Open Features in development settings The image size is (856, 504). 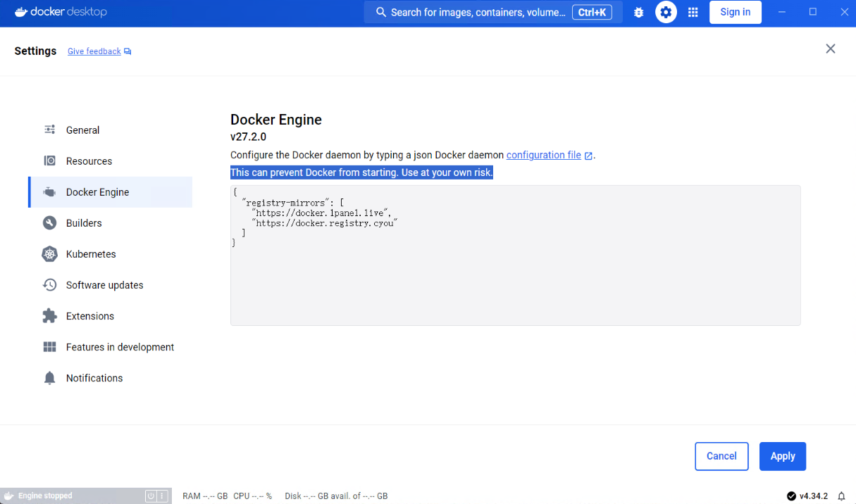pyautogui.click(x=120, y=347)
